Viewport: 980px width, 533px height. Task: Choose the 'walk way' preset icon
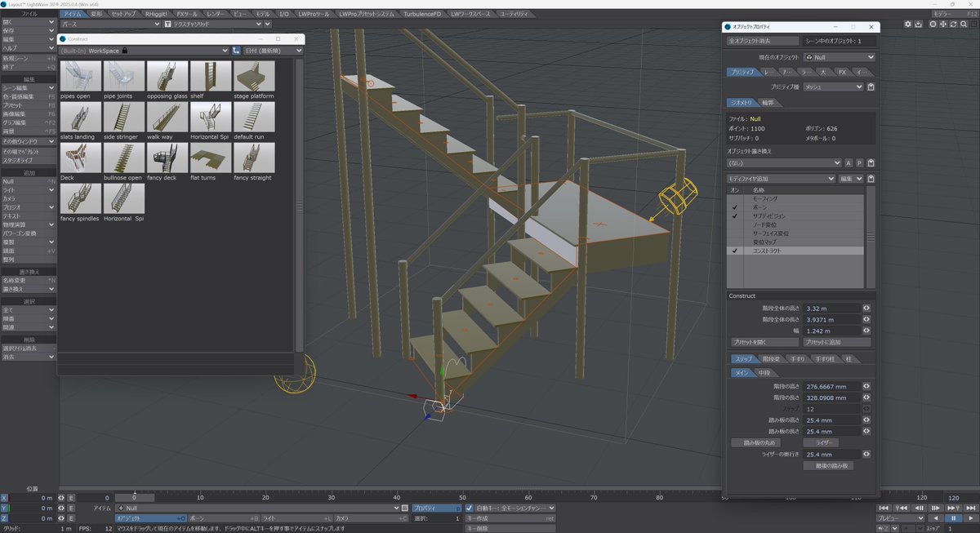[167, 117]
